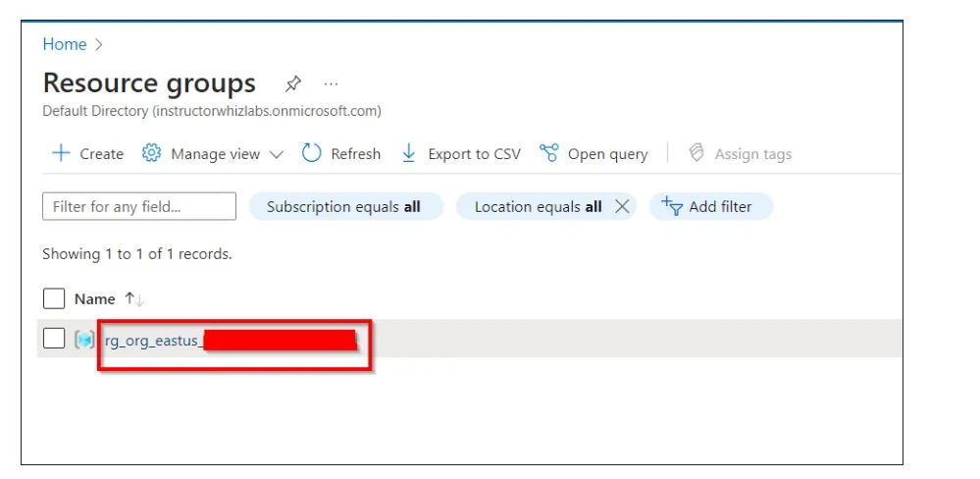The height and width of the screenshot is (479, 980).
Task: Open the Manage view dropdown
Action: point(212,154)
